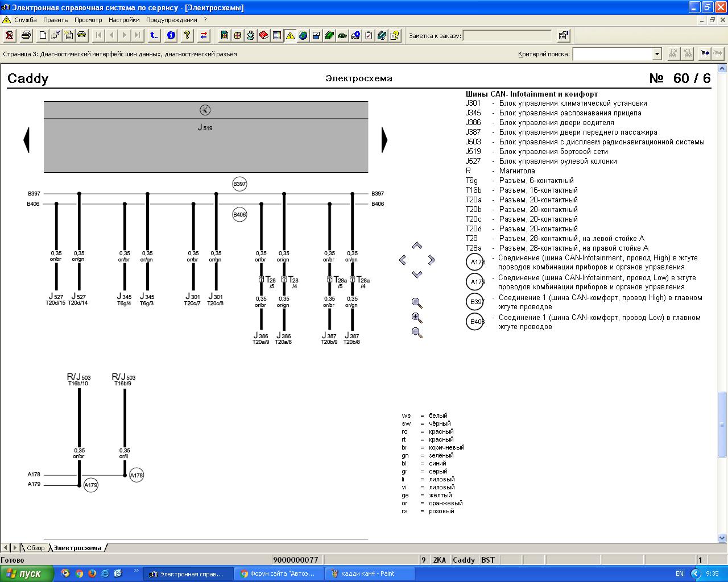This screenshot has width=728, height=582.
Task: Click the red X icon at toolbar start
Action: 10,35
